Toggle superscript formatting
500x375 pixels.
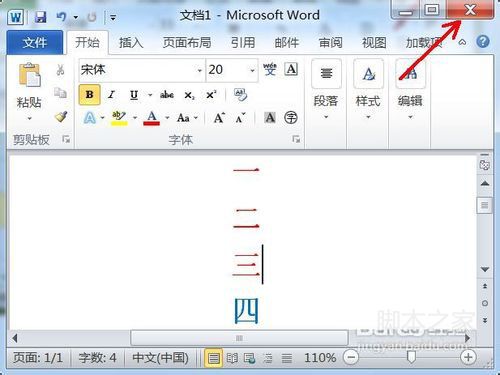(211, 95)
